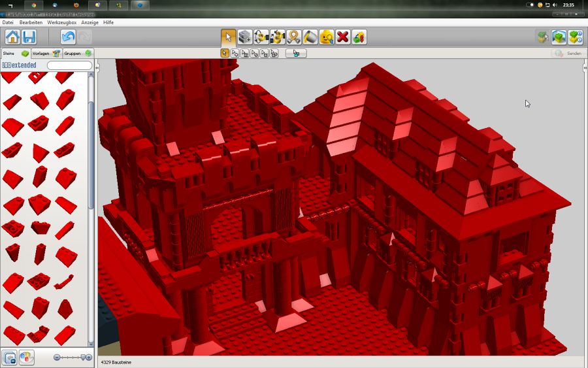Choose the Paint bucket tool
This screenshot has height=368, width=588.
coord(310,37)
